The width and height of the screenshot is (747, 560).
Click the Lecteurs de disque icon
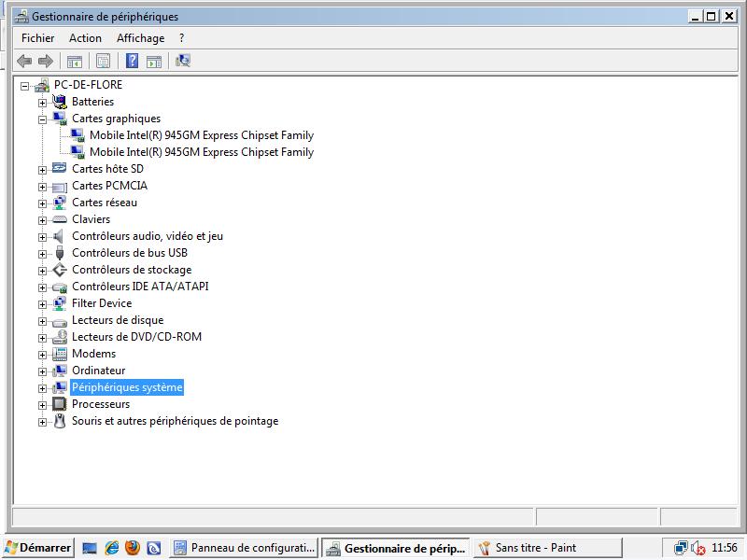tap(60, 321)
